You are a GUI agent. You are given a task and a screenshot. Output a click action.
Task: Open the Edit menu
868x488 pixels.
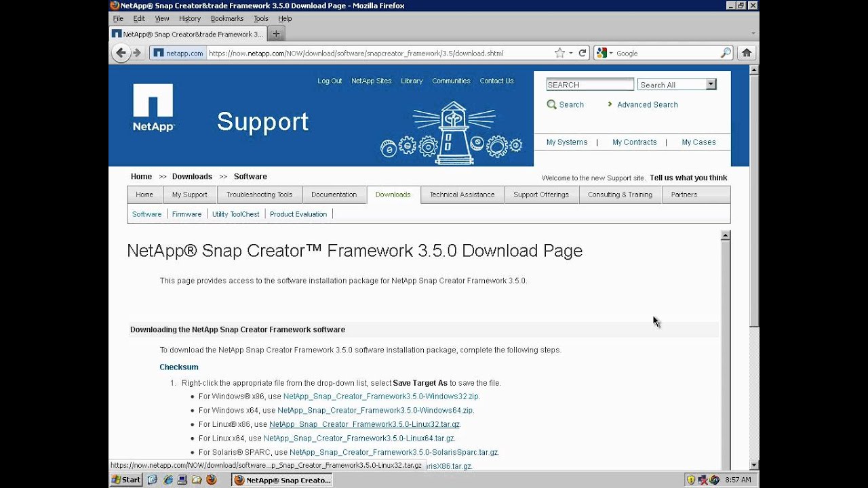pyautogui.click(x=139, y=19)
